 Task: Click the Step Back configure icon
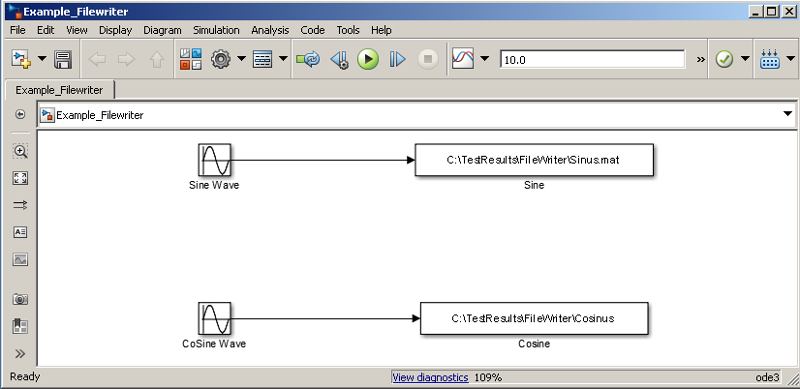tap(339, 60)
